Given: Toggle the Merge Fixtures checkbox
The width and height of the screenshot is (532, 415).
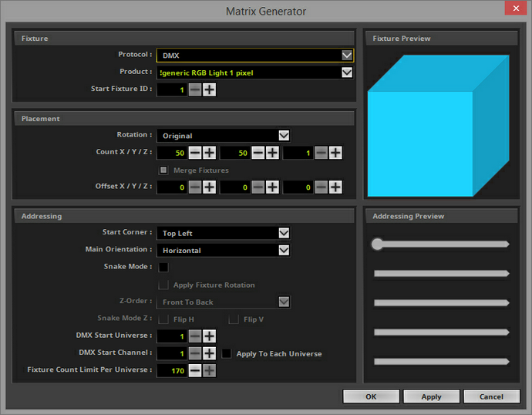Looking at the screenshot, I should pyautogui.click(x=163, y=170).
